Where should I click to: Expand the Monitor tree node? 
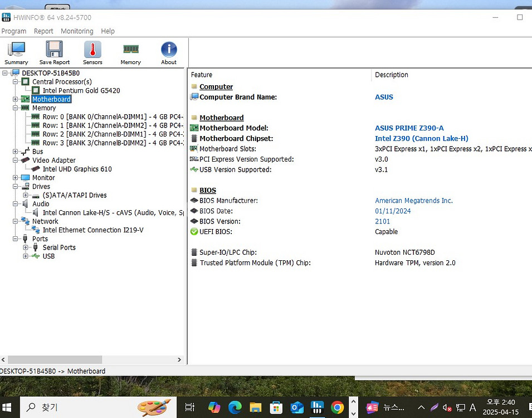[x=15, y=178]
